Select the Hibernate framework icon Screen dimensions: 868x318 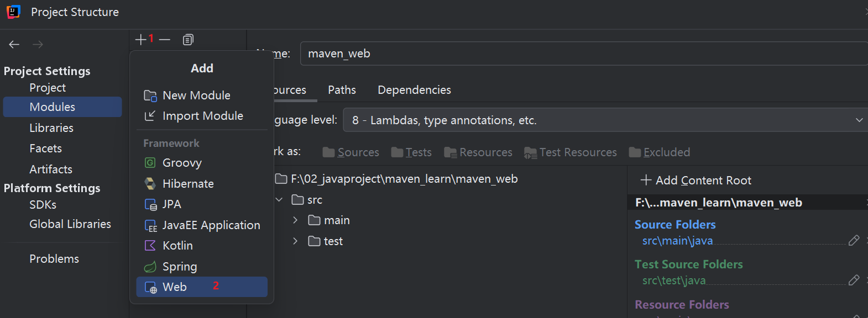coord(150,183)
